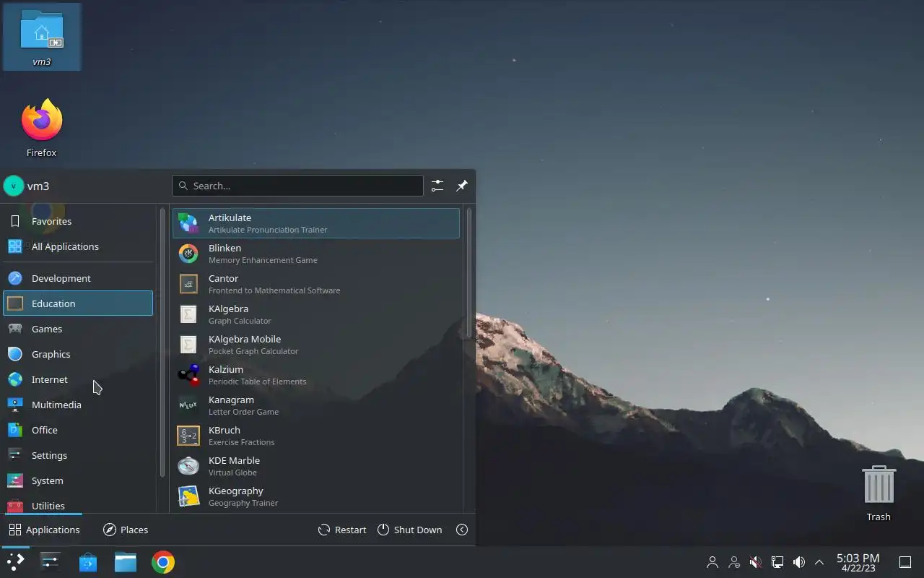Click the clock showing 5:03 PM
The height and width of the screenshot is (578, 924).
[858, 562]
